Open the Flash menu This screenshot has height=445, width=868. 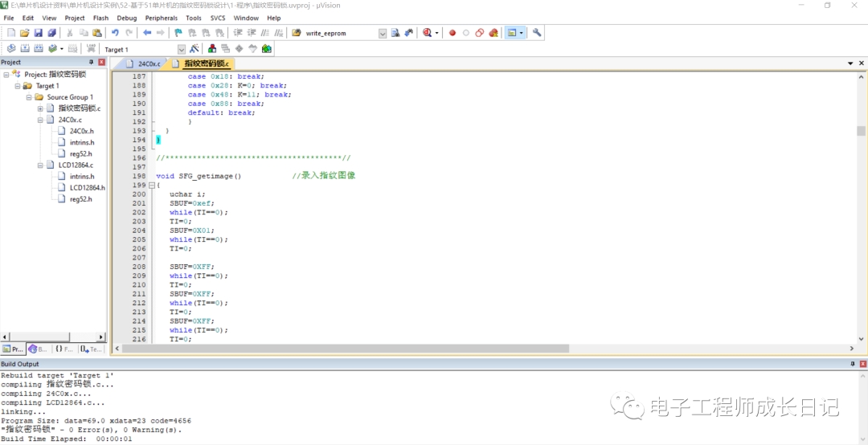(x=100, y=18)
